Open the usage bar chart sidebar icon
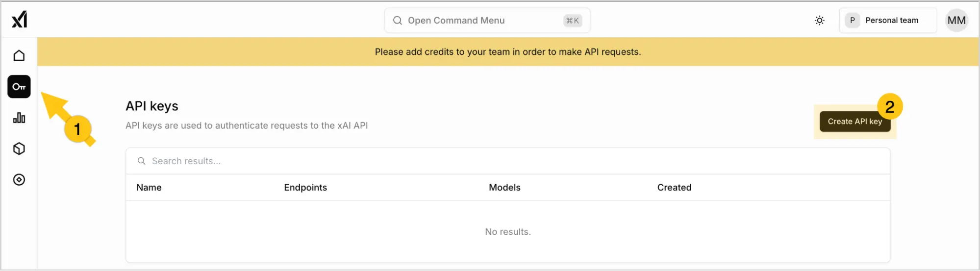 19,118
